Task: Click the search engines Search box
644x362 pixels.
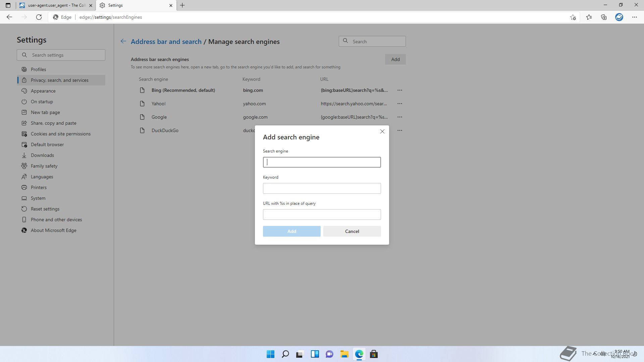Action: pyautogui.click(x=372, y=41)
